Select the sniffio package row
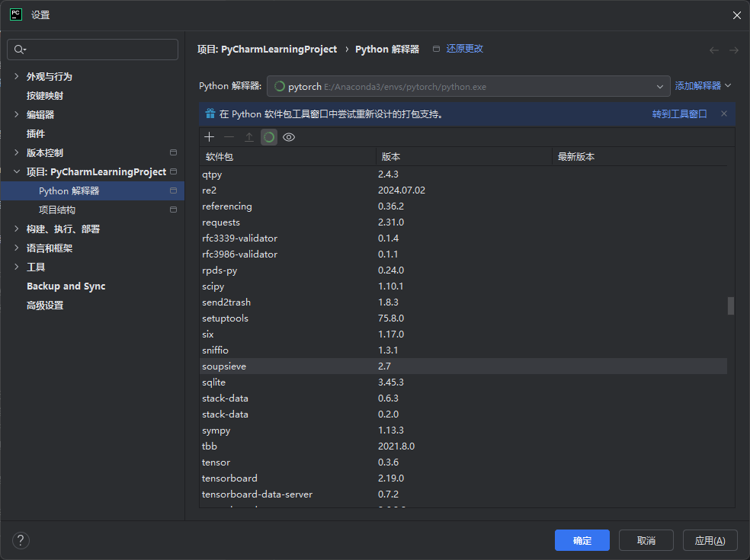 [463, 350]
